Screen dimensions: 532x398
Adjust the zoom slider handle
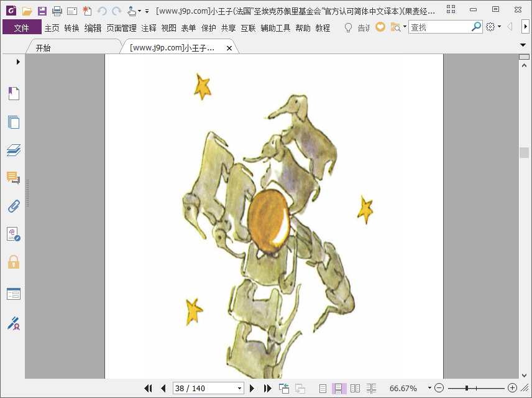[467, 388]
